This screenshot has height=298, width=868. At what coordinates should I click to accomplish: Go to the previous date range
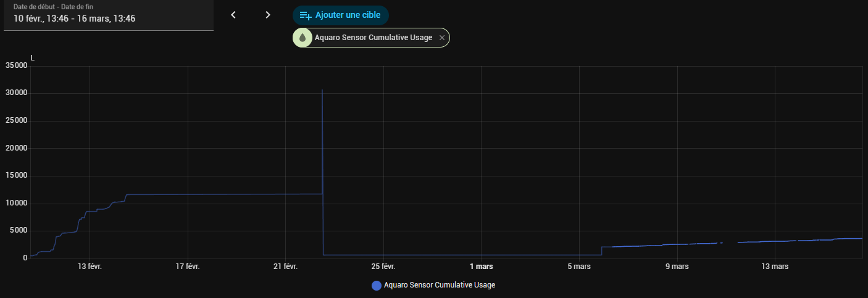pyautogui.click(x=233, y=15)
